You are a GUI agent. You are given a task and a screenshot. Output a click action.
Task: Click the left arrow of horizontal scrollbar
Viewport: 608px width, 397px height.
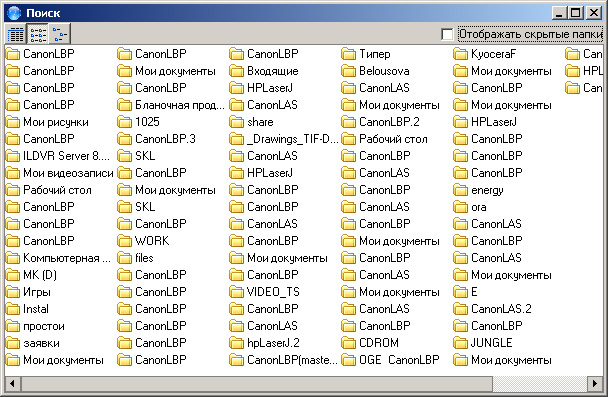[x=12, y=384]
